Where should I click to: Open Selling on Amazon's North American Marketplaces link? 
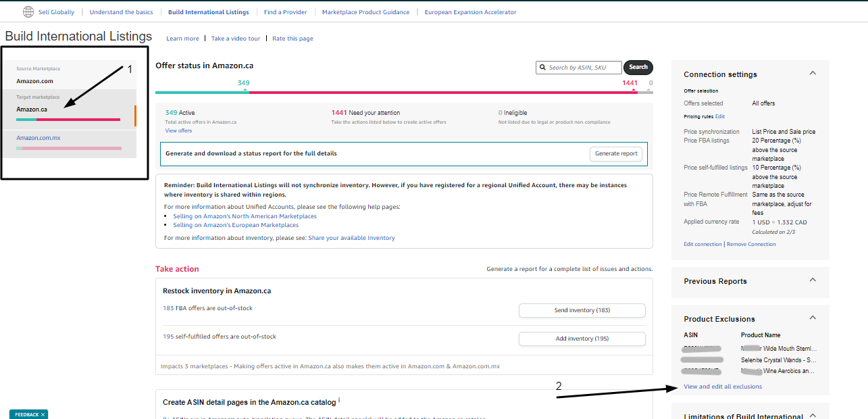(245, 216)
